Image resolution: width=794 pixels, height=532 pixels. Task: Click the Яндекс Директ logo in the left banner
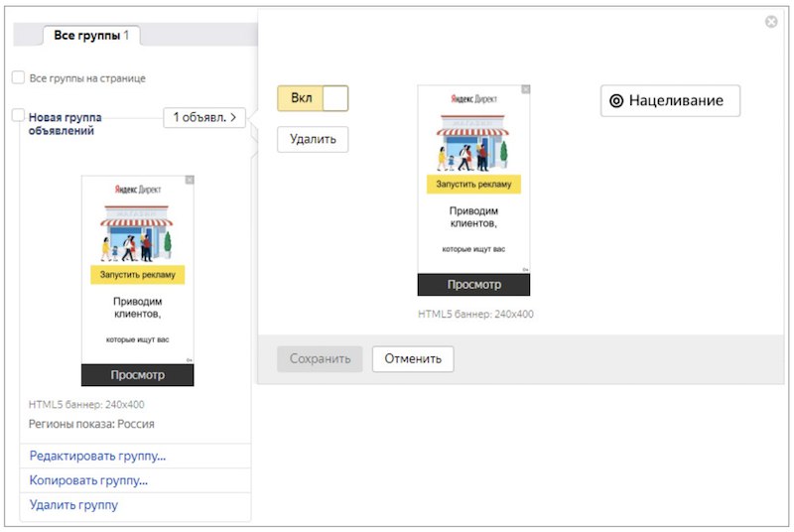tap(137, 190)
